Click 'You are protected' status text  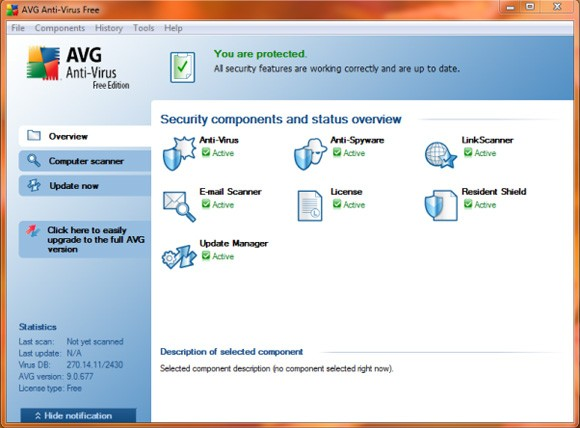point(260,54)
